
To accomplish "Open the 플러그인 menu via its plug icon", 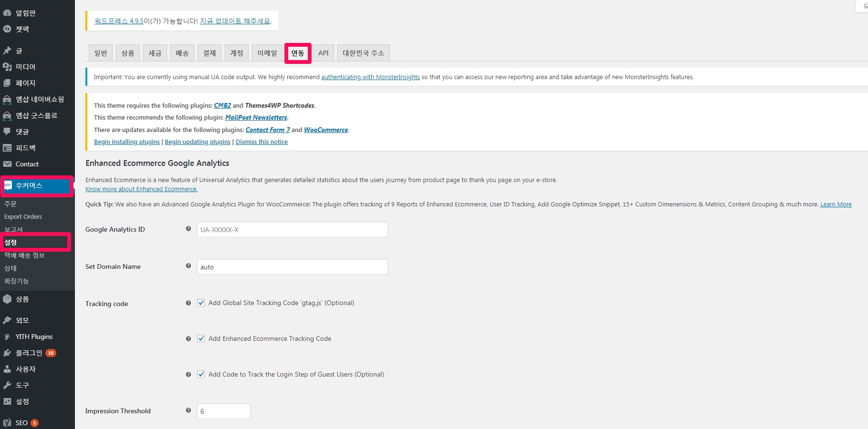I will pos(7,353).
